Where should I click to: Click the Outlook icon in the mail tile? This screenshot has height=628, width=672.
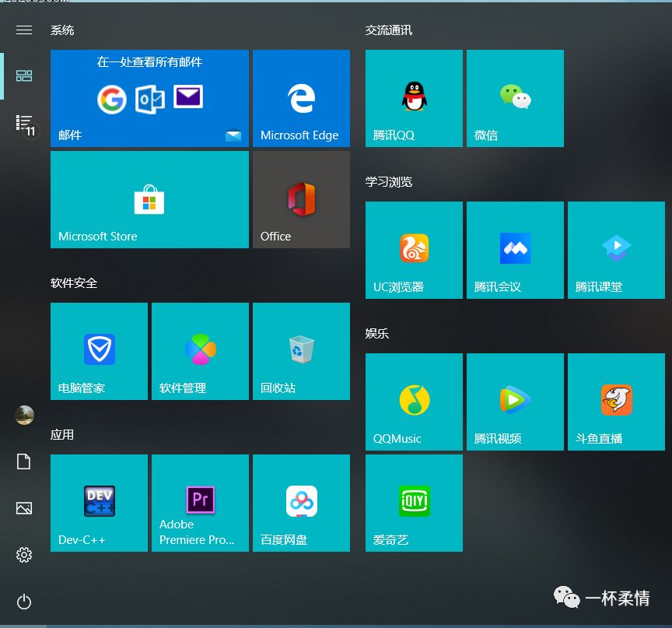click(x=150, y=99)
